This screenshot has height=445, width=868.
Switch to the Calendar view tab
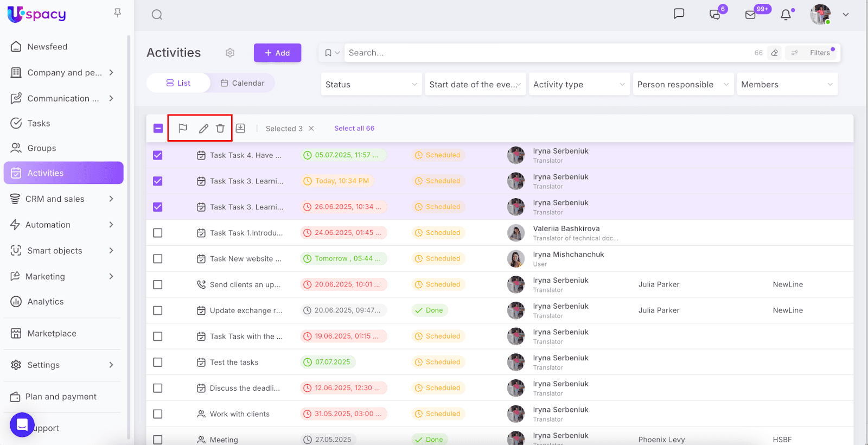coord(242,83)
